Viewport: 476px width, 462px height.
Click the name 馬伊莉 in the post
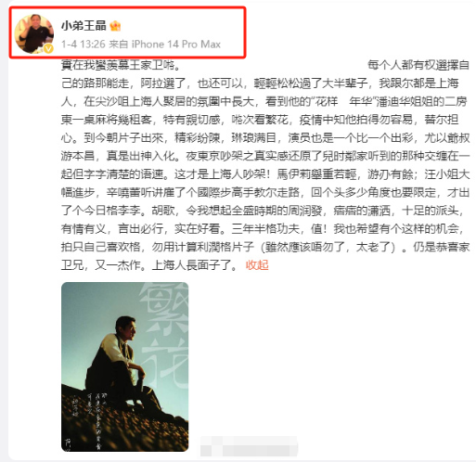coord(293,174)
